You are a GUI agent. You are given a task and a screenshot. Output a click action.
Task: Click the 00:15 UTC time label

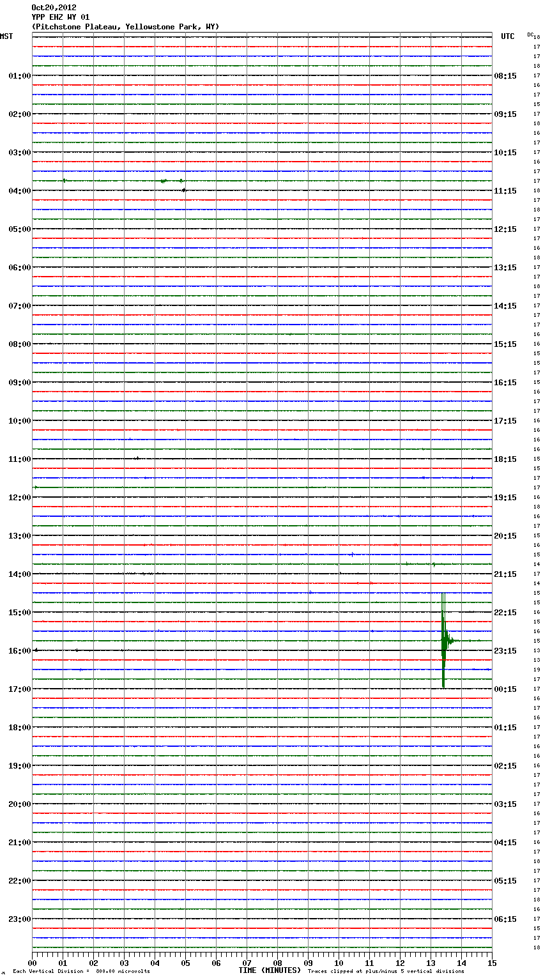[505, 689]
